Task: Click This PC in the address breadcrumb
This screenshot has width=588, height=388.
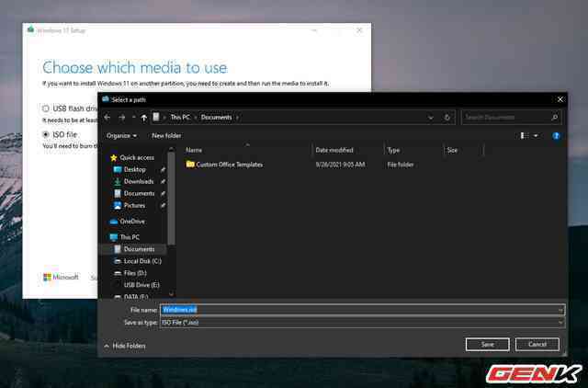Action: [180, 118]
